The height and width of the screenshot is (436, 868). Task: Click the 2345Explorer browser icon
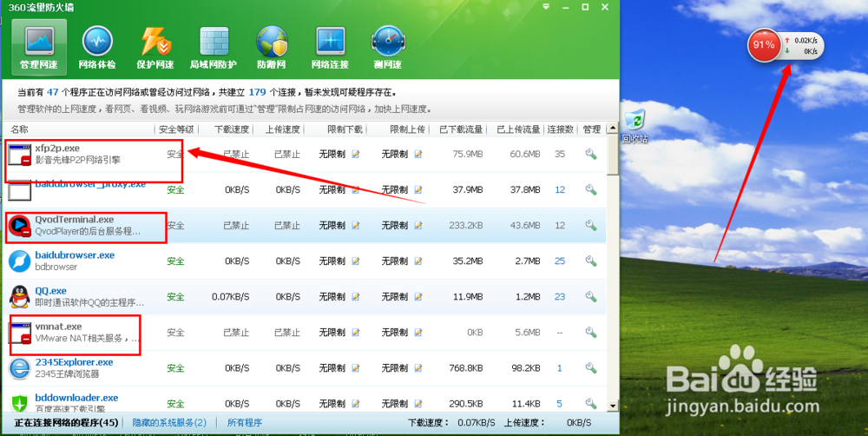[19, 368]
